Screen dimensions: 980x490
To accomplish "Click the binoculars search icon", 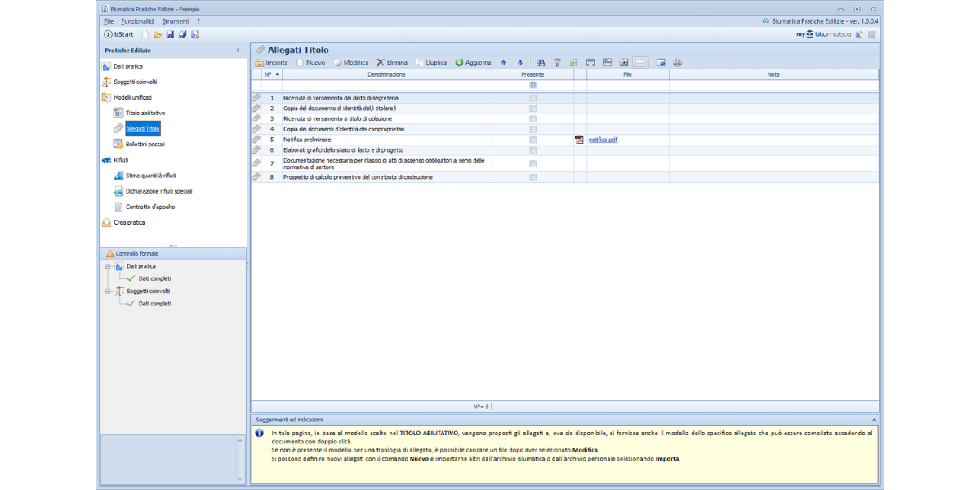I will coord(541,62).
